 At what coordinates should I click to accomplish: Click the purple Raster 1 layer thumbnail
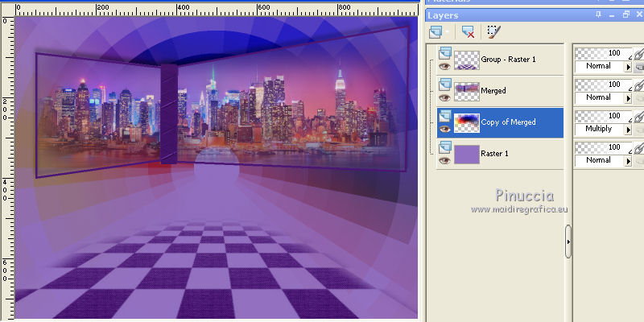467,155
